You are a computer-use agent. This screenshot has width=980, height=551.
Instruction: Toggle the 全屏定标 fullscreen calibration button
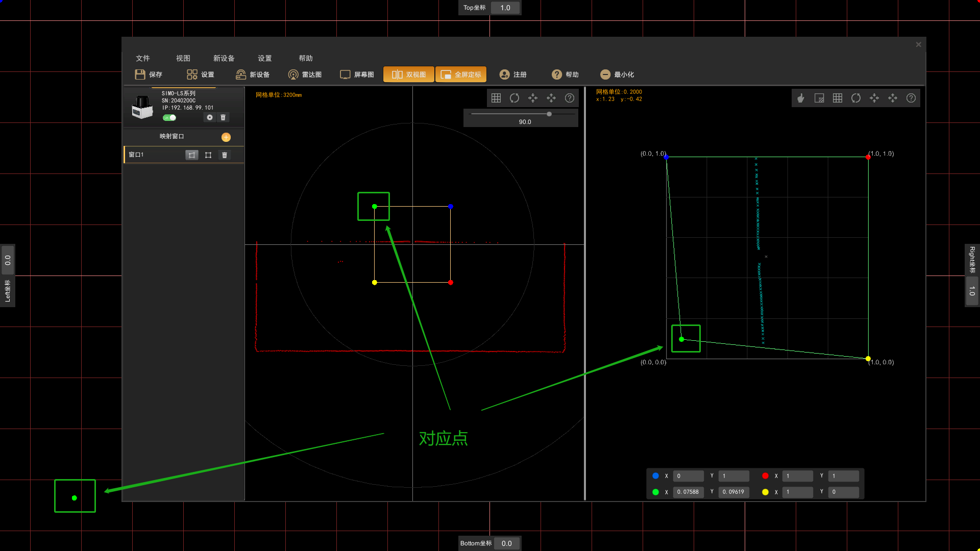click(461, 74)
